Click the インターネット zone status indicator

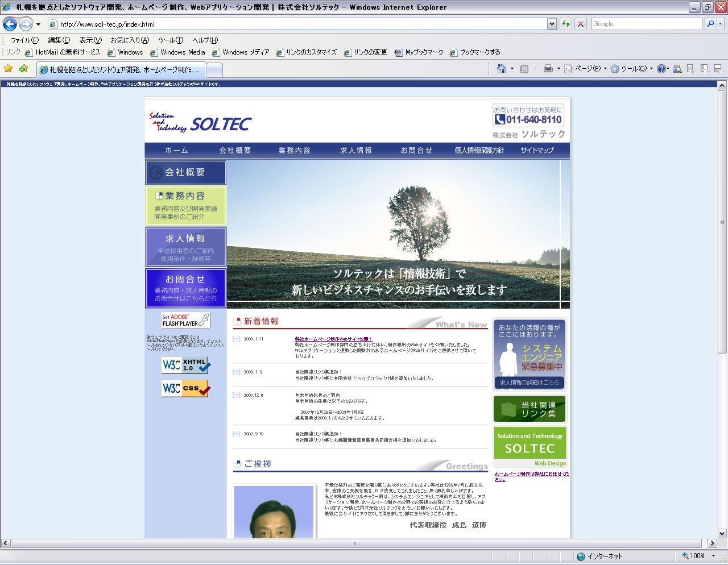pos(599,556)
